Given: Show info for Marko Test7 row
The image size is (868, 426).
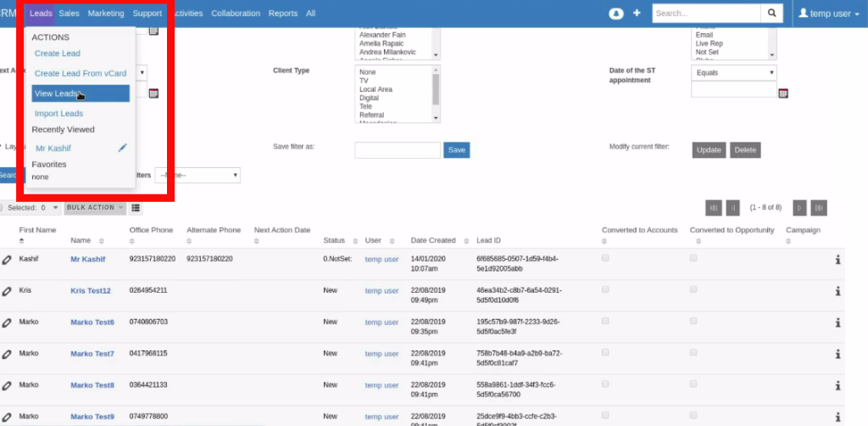Looking at the screenshot, I should coord(838,354).
